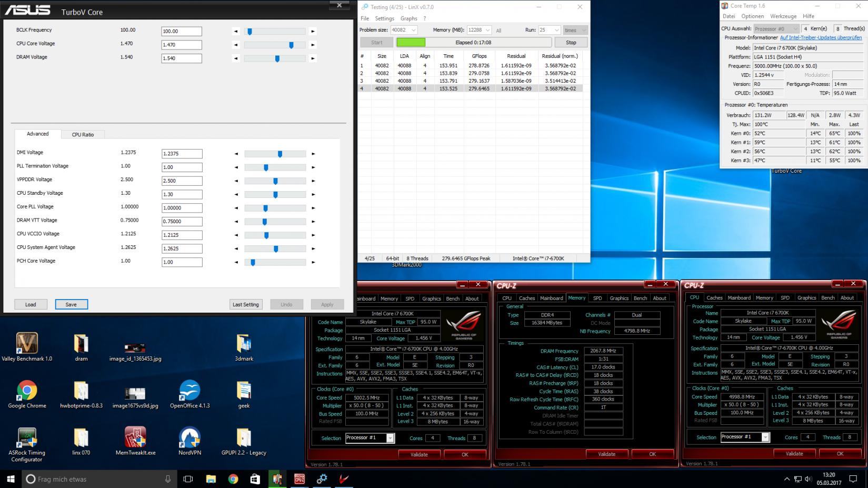Launch OpenOffice 4.1.3 from desktop

(x=189, y=394)
